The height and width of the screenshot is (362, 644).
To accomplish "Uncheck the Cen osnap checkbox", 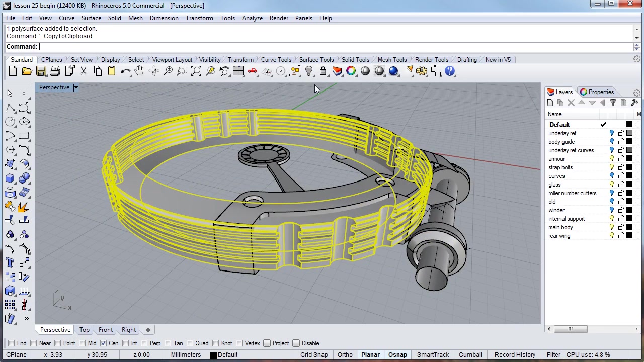I will click(103, 343).
